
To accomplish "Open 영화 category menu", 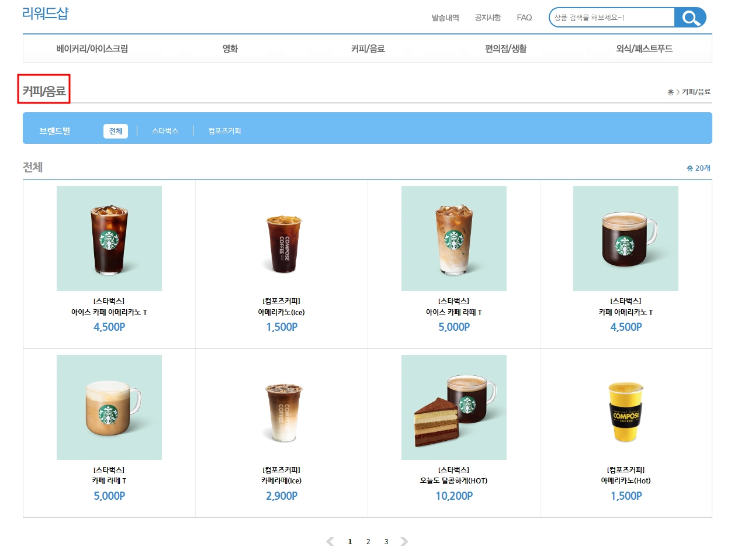I will (230, 49).
